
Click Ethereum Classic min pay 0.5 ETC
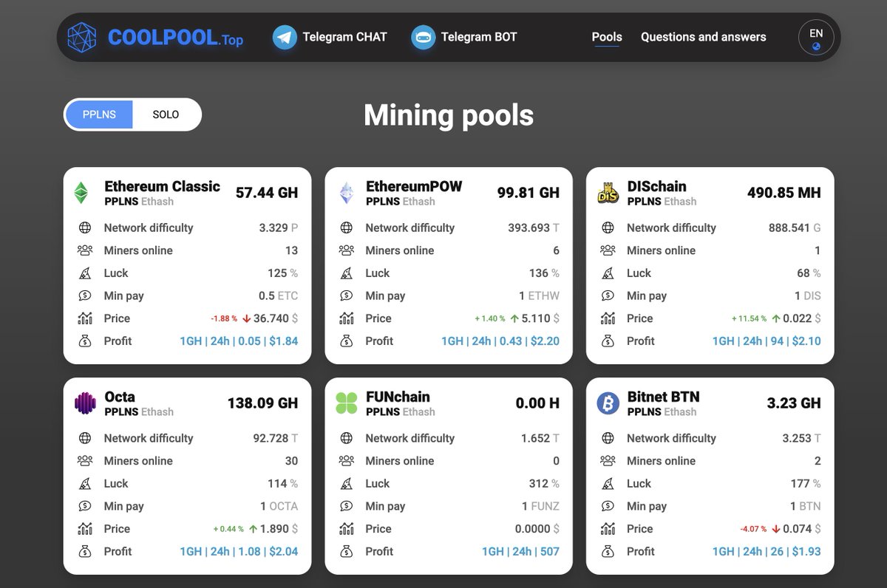click(x=278, y=295)
